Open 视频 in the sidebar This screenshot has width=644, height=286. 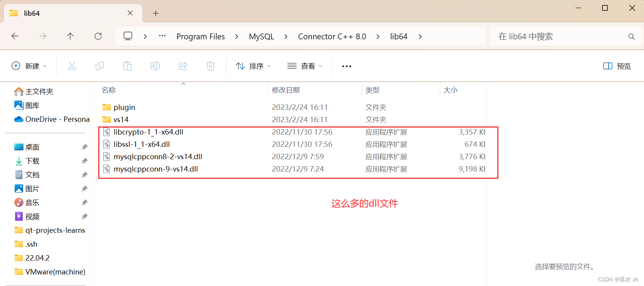(x=27, y=216)
